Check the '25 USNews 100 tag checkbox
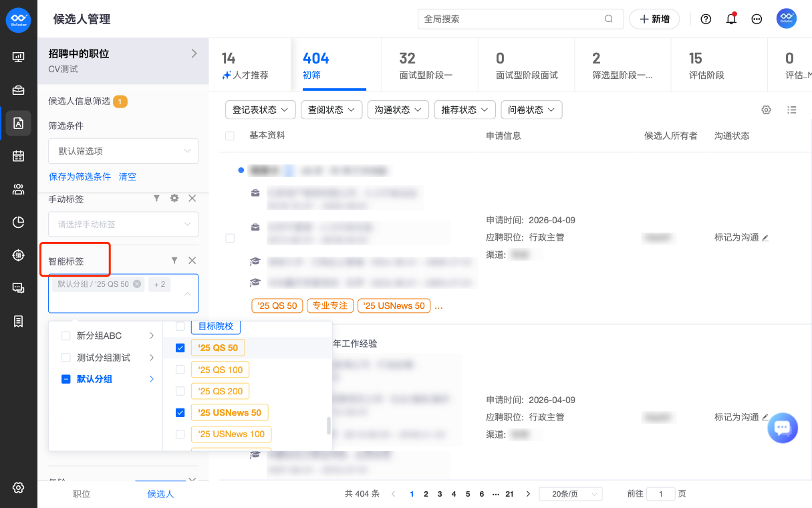The width and height of the screenshot is (812, 508). (x=180, y=434)
